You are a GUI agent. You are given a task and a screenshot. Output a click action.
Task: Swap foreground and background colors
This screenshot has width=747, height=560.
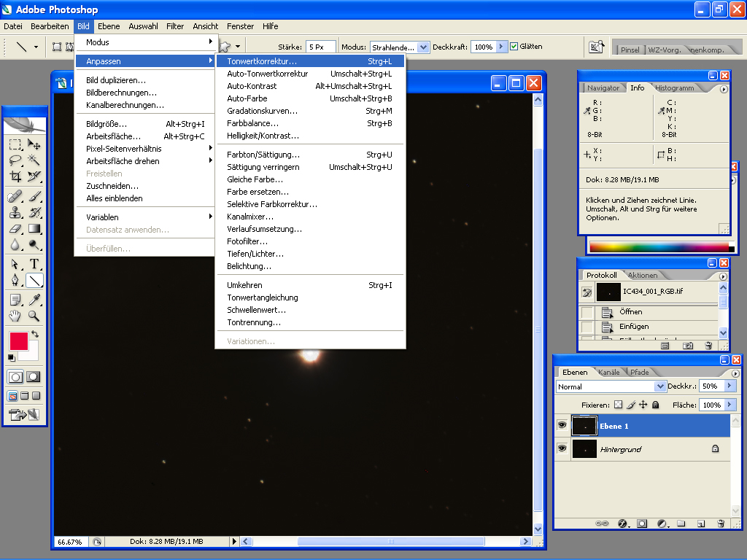click(35, 334)
